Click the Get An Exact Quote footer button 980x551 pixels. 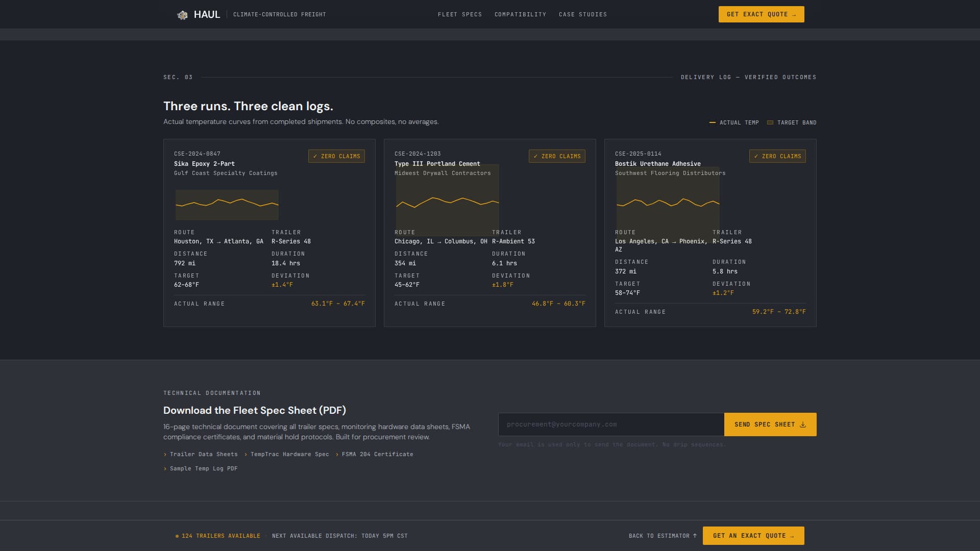click(x=753, y=536)
